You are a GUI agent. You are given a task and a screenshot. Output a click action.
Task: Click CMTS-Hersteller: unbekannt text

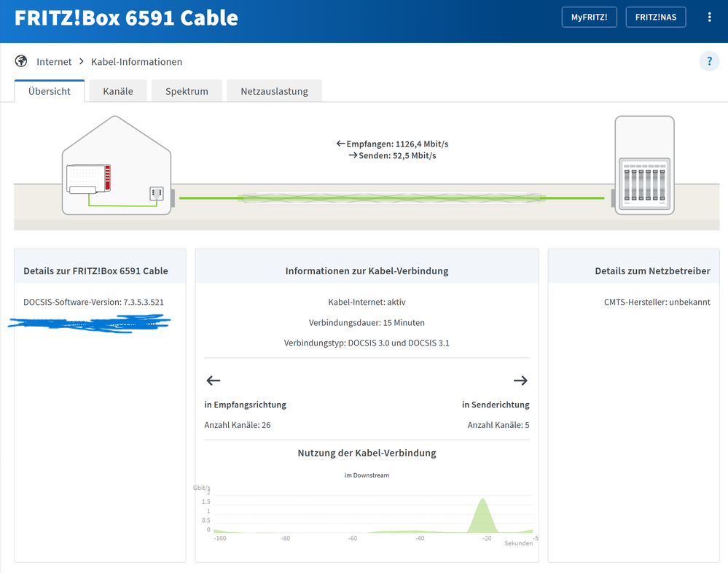coord(657,302)
